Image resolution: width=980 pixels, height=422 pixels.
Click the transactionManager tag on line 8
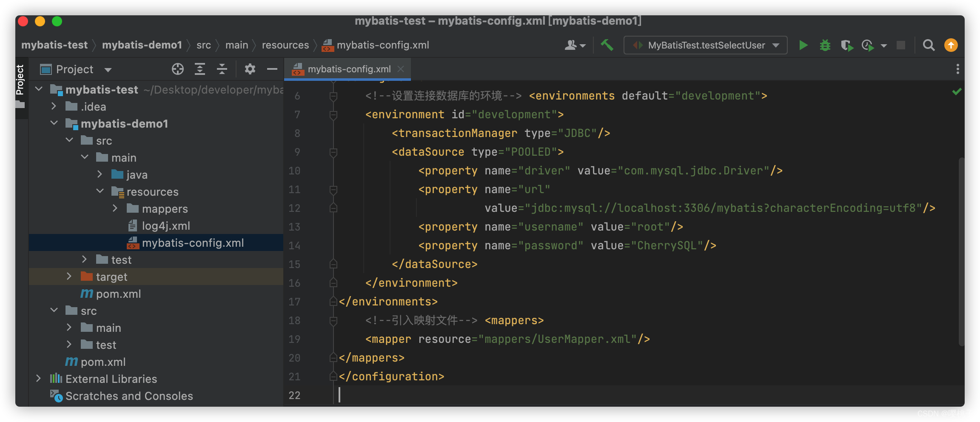tap(501, 133)
